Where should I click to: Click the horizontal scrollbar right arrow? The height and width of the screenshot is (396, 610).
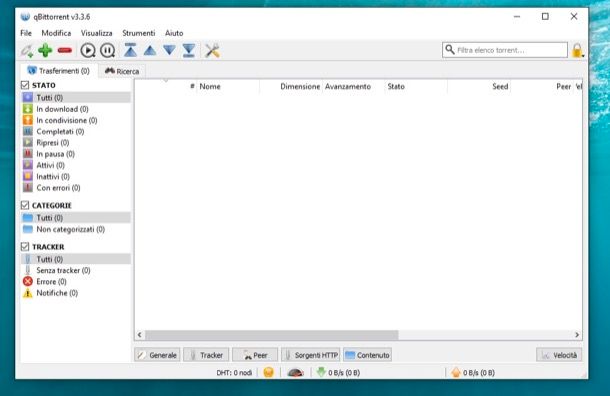[x=577, y=335]
